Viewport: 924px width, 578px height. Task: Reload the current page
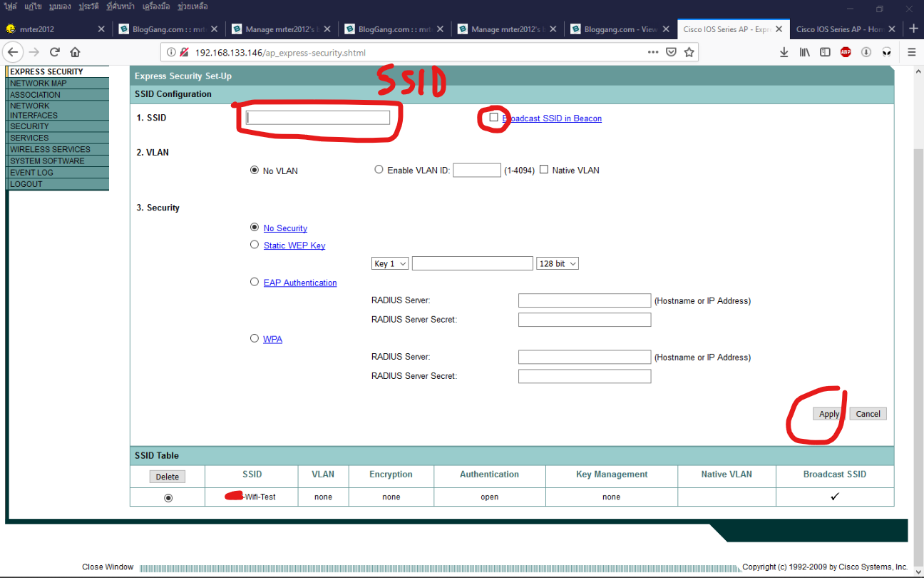pyautogui.click(x=55, y=51)
